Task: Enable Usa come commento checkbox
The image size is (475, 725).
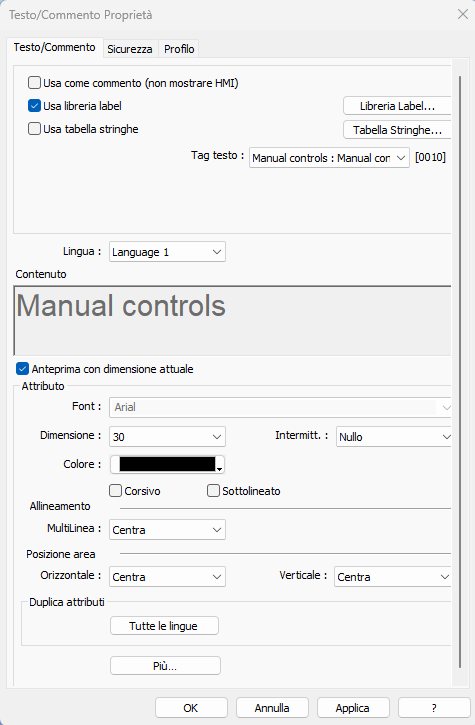Action: click(34, 83)
